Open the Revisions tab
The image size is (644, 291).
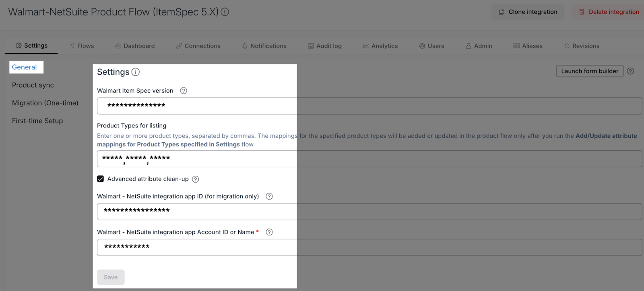[x=582, y=46]
